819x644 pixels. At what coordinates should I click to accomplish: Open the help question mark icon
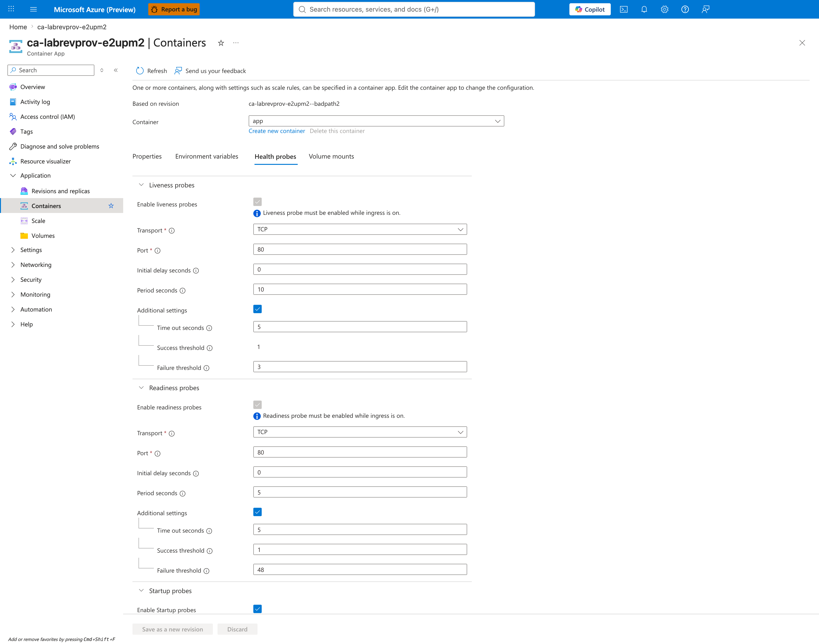click(685, 10)
